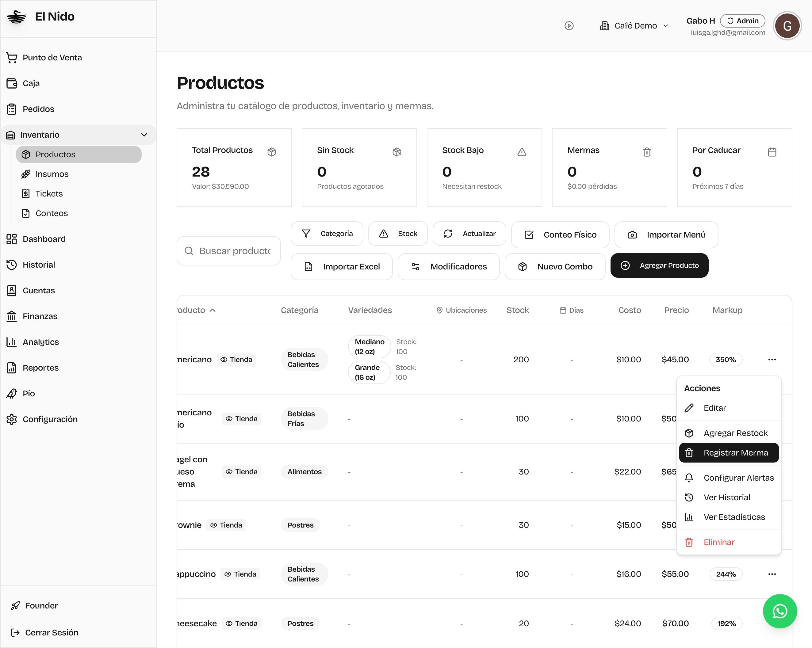Screen dimensions: 812x648
Task: Open the Categoría filter
Action: point(327,234)
